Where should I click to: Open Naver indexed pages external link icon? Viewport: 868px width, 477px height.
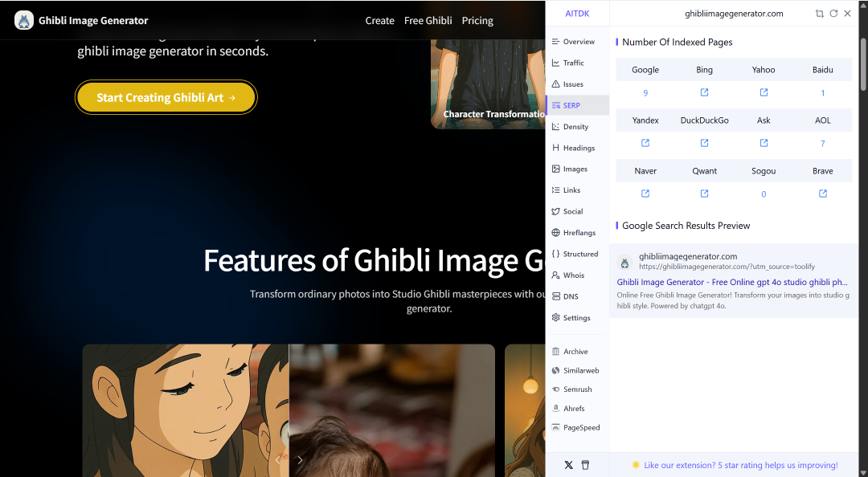645,194
